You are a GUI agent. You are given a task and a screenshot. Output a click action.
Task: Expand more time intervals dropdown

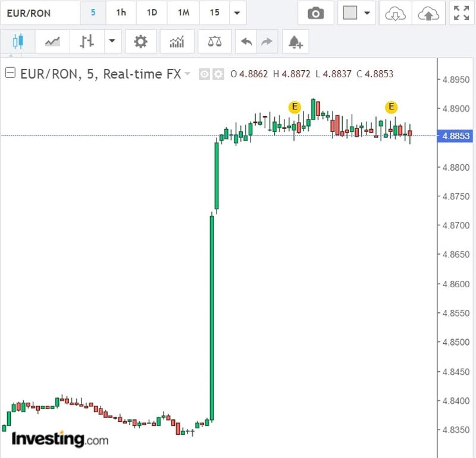[x=237, y=13]
